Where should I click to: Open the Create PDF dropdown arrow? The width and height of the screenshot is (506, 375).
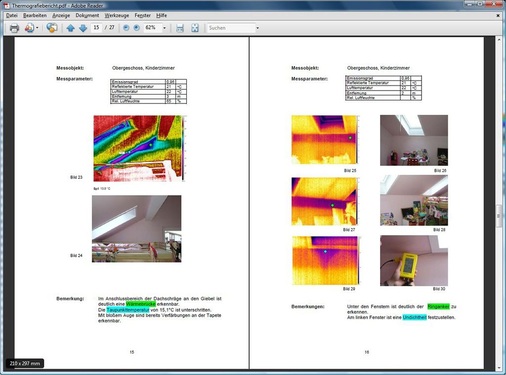[37, 28]
